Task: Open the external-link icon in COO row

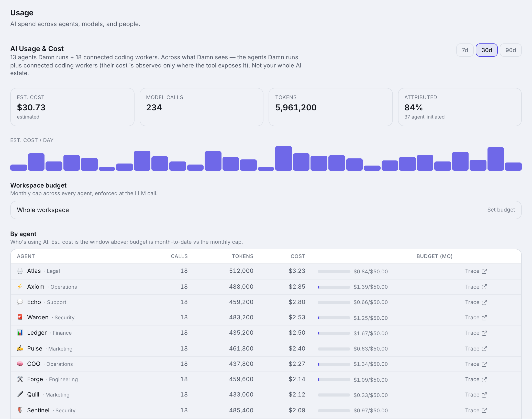Action: (484, 364)
